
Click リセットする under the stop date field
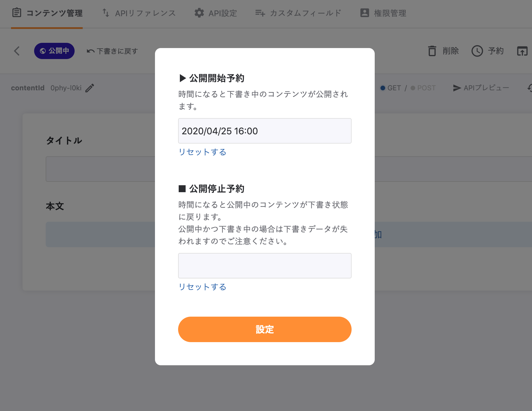tap(202, 287)
